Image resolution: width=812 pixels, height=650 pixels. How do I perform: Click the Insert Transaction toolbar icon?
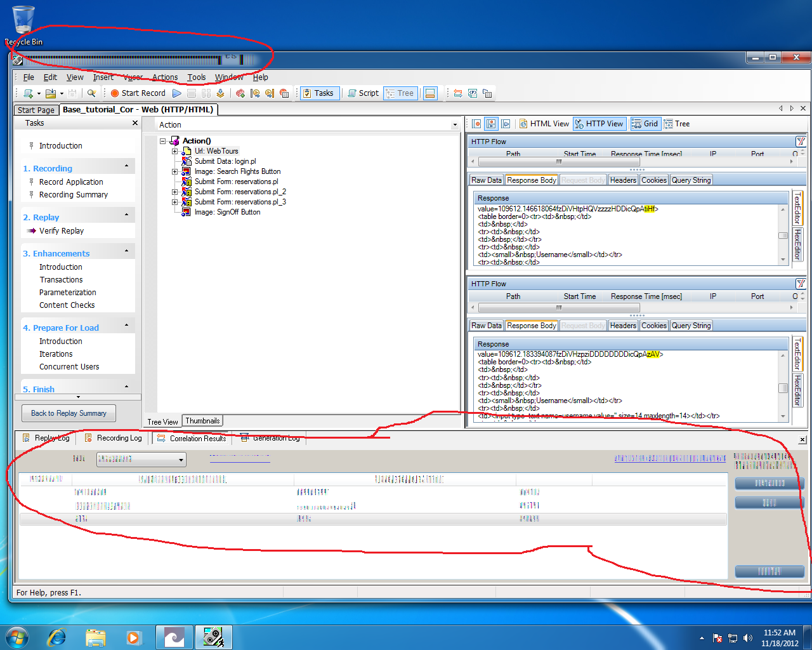[240, 93]
